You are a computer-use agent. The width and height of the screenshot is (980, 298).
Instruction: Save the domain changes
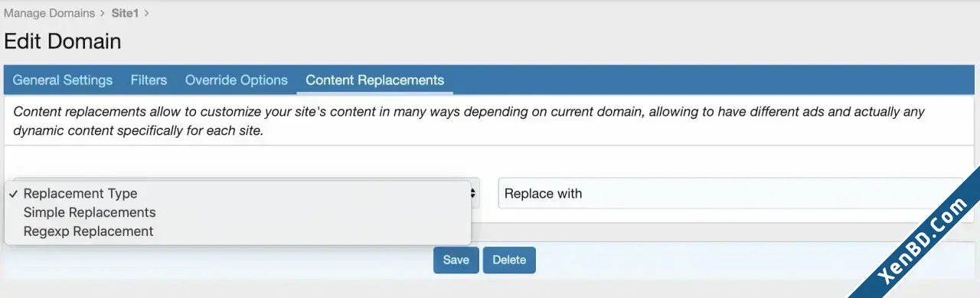456,260
